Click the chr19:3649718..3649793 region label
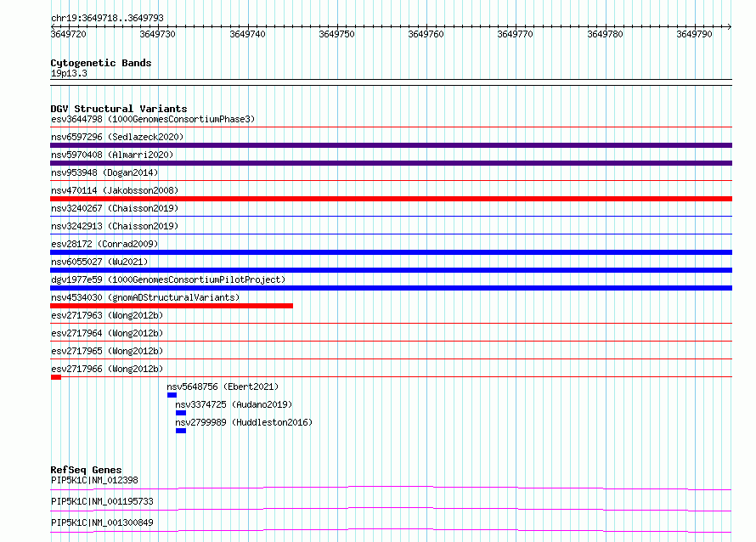The height and width of the screenshot is (542, 756). pos(107,19)
